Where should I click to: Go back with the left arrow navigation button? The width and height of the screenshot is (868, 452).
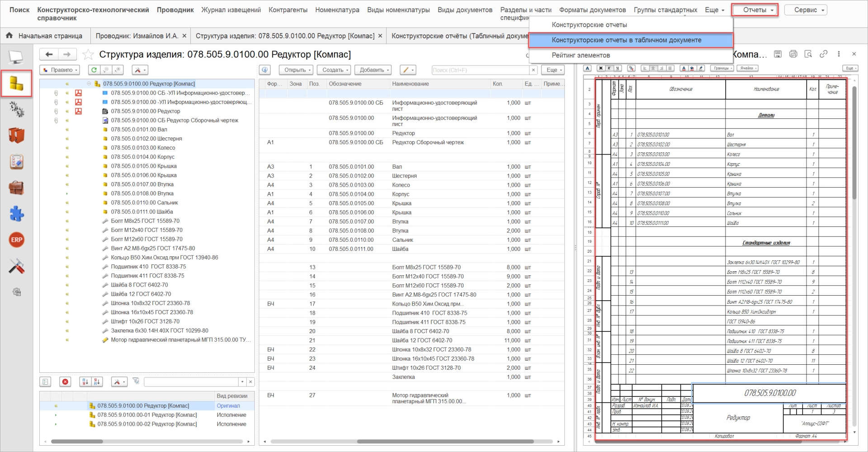pyautogui.click(x=49, y=54)
